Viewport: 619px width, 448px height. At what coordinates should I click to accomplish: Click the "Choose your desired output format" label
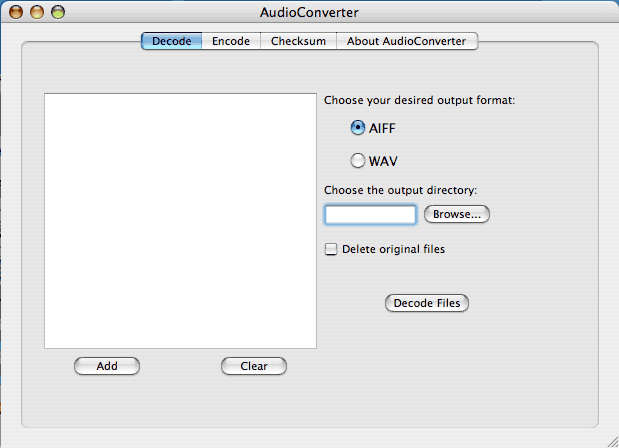pyautogui.click(x=420, y=100)
